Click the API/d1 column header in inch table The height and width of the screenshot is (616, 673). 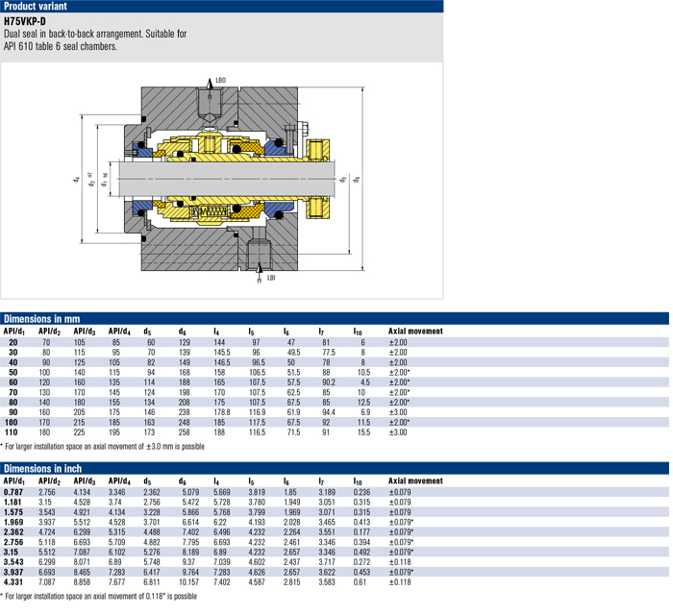[13, 480]
